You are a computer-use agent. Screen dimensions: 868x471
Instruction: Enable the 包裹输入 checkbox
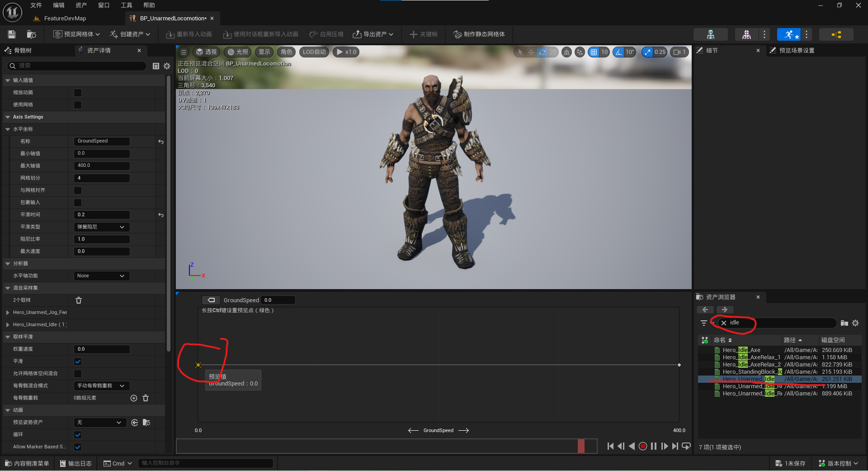click(78, 203)
